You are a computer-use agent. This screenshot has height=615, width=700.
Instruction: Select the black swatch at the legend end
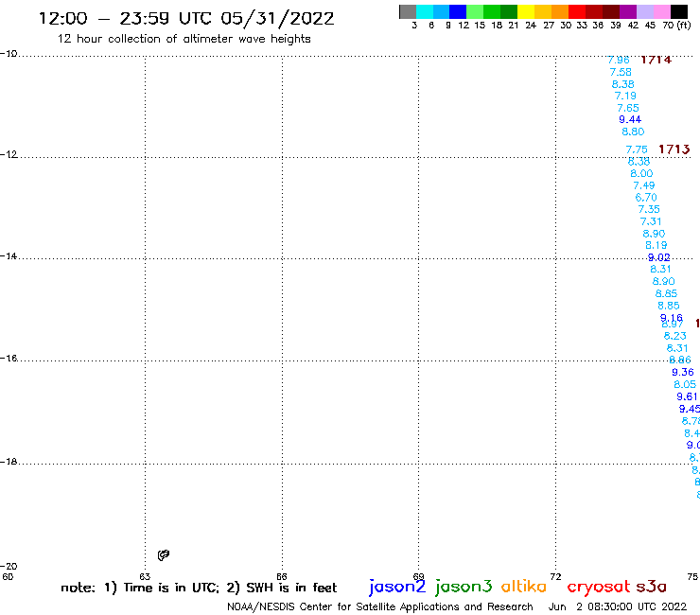(x=679, y=11)
